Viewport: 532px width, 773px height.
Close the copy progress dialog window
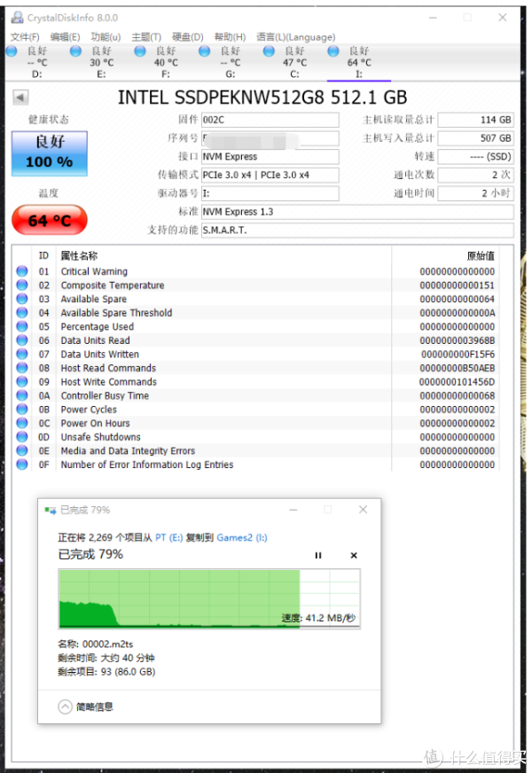(363, 509)
